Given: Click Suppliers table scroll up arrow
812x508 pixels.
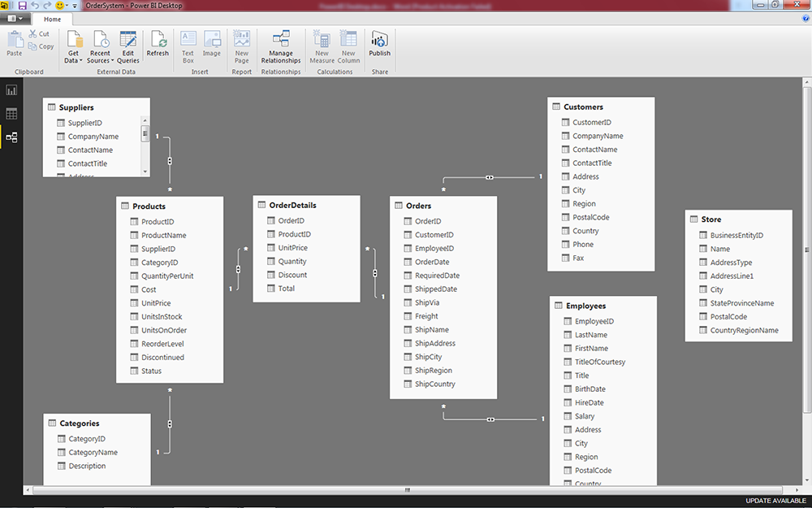Looking at the screenshot, I should pyautogui.click(x=145, y=121).
